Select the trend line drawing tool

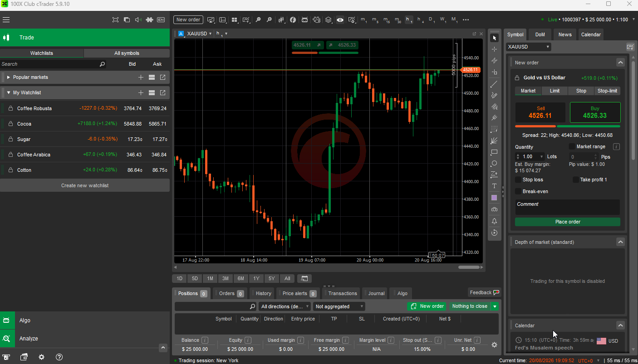click(x=495, y=84)
